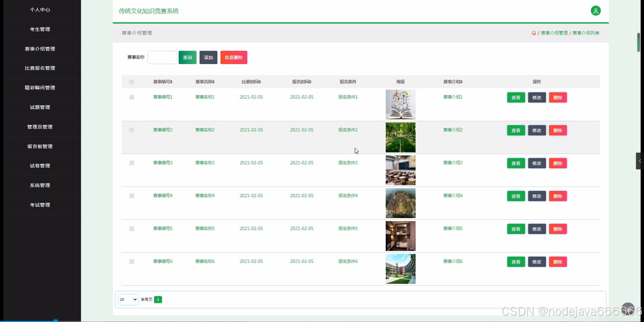Delete 赛事编号2 with 删除 button
Image resolution: width=644 pixels, height=322 pixels.
coord(558,130)
